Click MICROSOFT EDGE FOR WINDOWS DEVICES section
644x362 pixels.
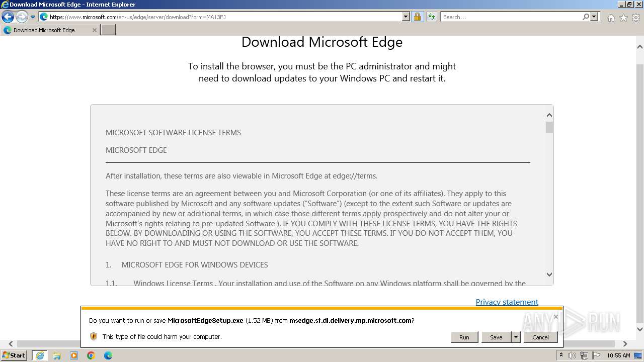pyautogui.click(x=195, y=265)
